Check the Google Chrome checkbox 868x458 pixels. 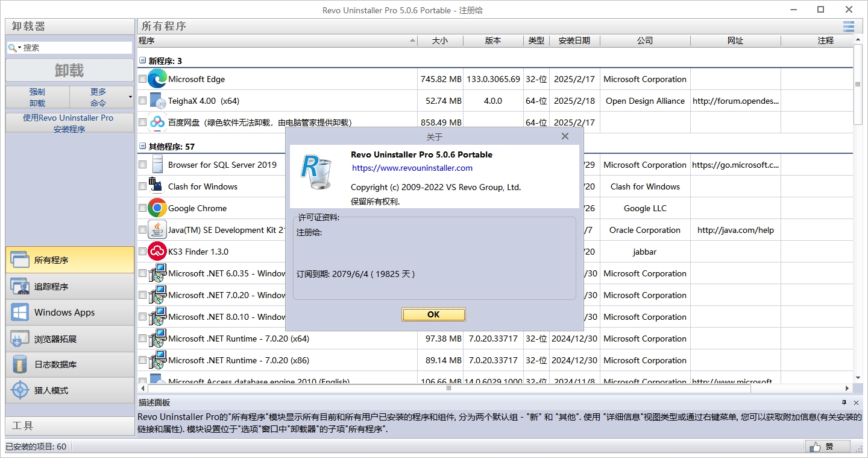tap(142, 208)
